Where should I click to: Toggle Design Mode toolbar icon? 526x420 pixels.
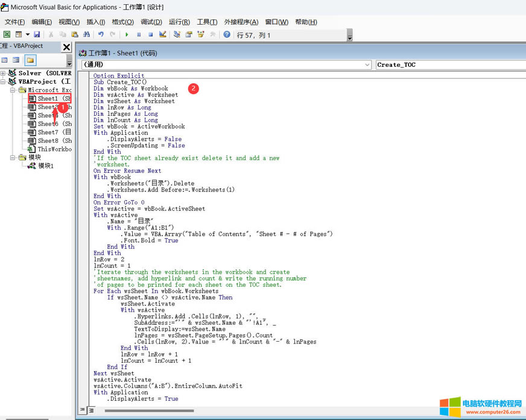[163, 35]
